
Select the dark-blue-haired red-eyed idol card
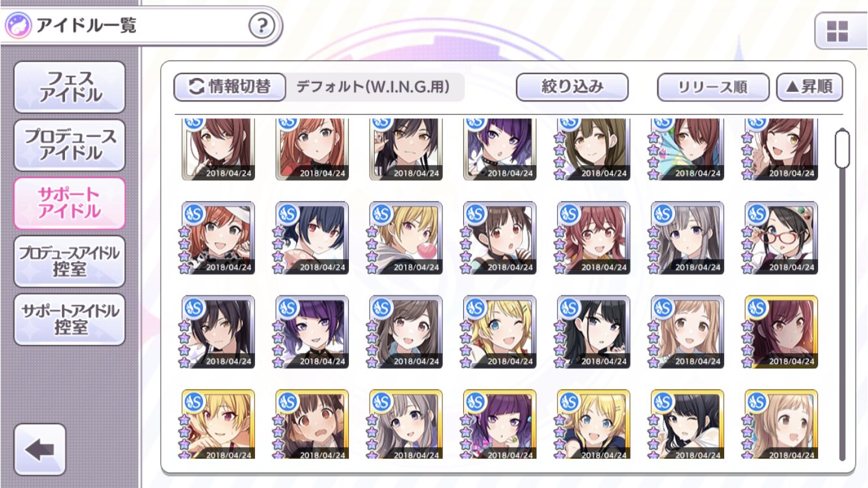[312, 238]
